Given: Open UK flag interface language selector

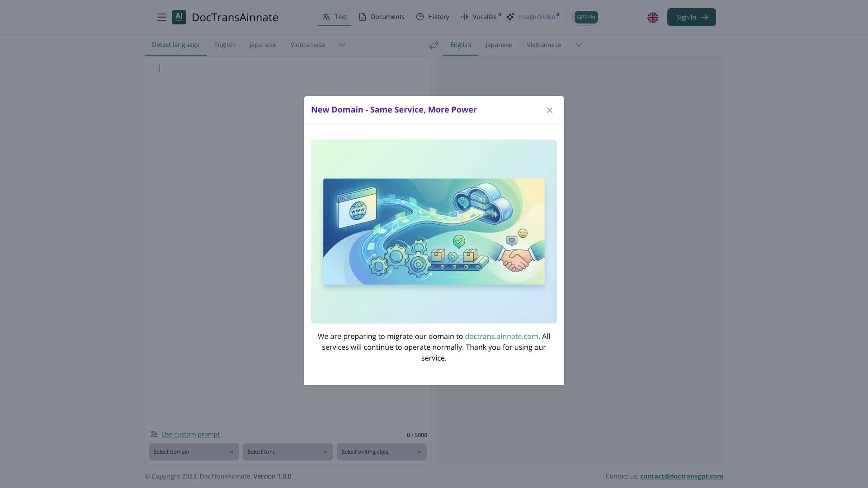Looking at the screenshot, I should point(652,17).
